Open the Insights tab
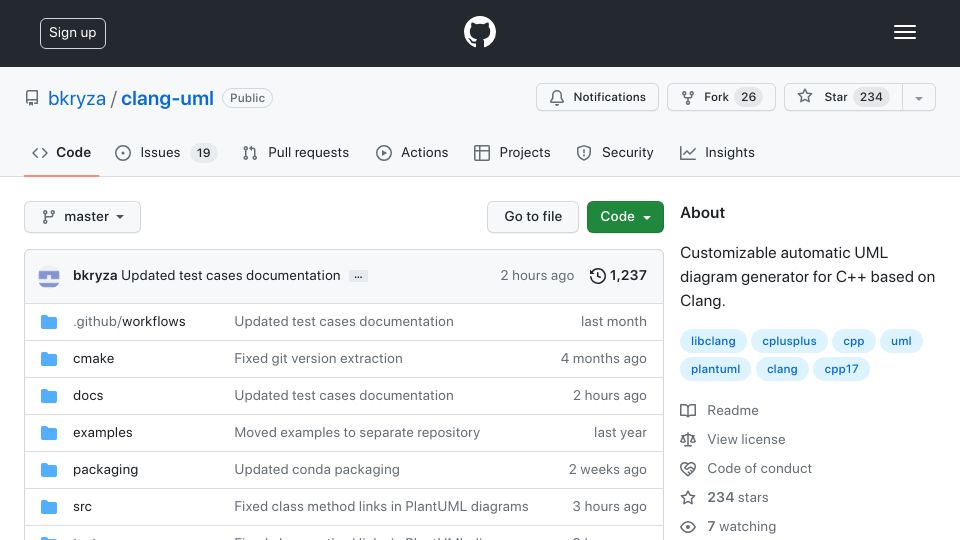The height and width of the screenshot is (540, 960). click(x=717, y=152)
